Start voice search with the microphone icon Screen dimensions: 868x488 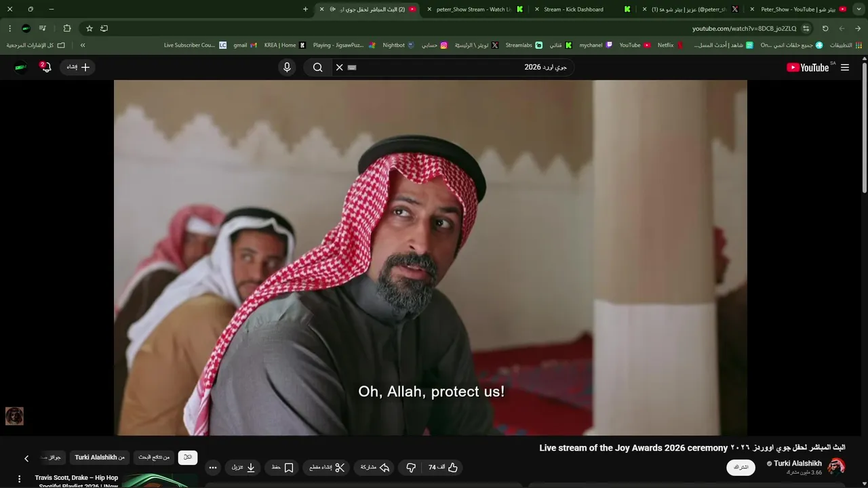point(287,67)
